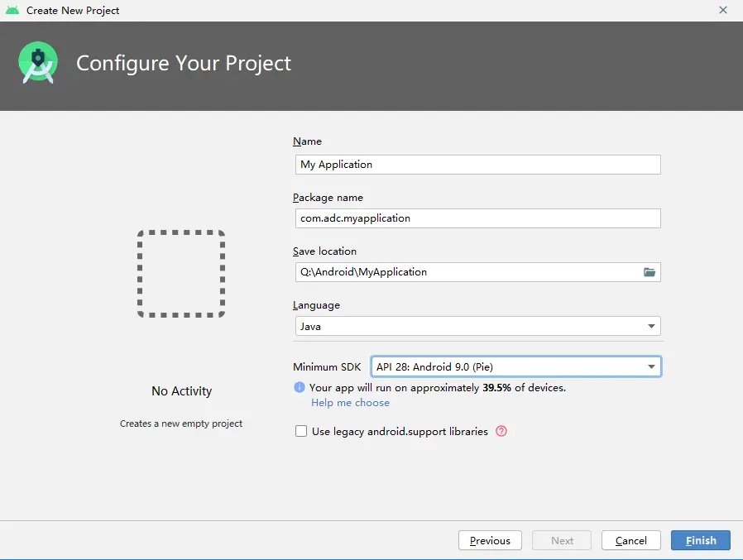Click the Save location label

pyautogui.click(x=324, y=251)
